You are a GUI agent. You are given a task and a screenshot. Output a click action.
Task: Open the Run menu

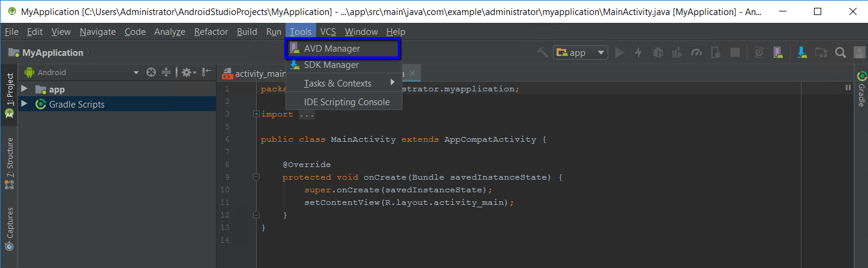point(274,32)
